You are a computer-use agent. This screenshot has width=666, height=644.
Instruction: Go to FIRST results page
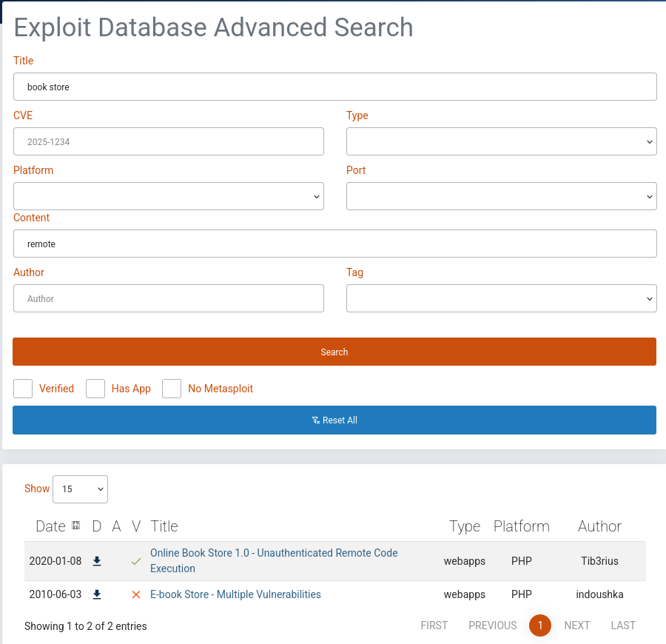pyautogui.click(x=434, y=625)
